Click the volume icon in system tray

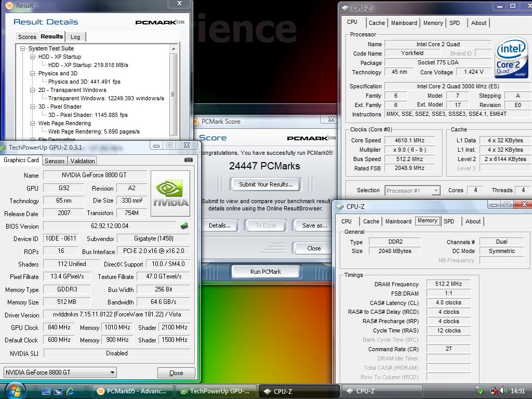(503, 391)
